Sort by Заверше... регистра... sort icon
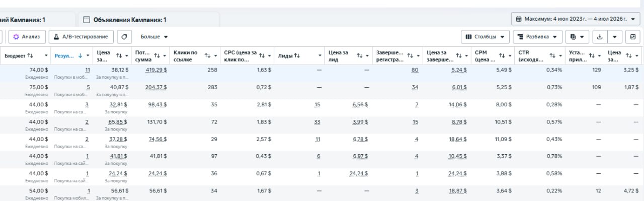644x201 pixels. coord(411,55)
